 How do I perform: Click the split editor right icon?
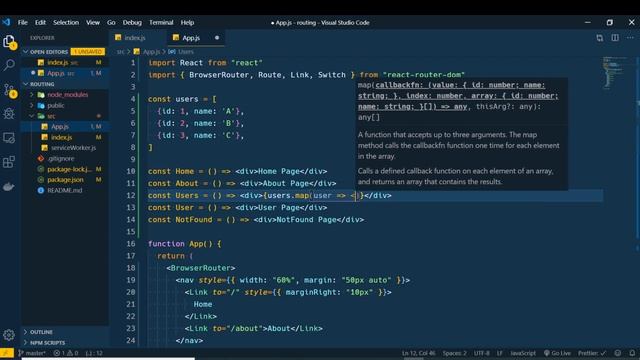tap(615, 38)
